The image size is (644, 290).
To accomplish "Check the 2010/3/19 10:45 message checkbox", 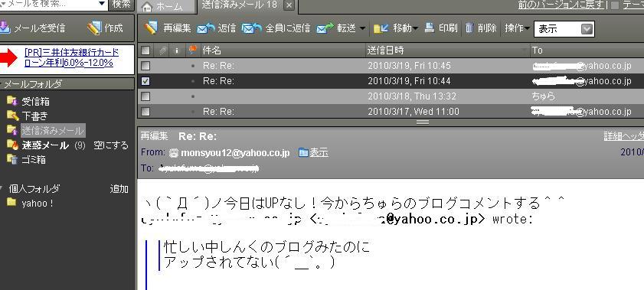I will tap(145, 66).
